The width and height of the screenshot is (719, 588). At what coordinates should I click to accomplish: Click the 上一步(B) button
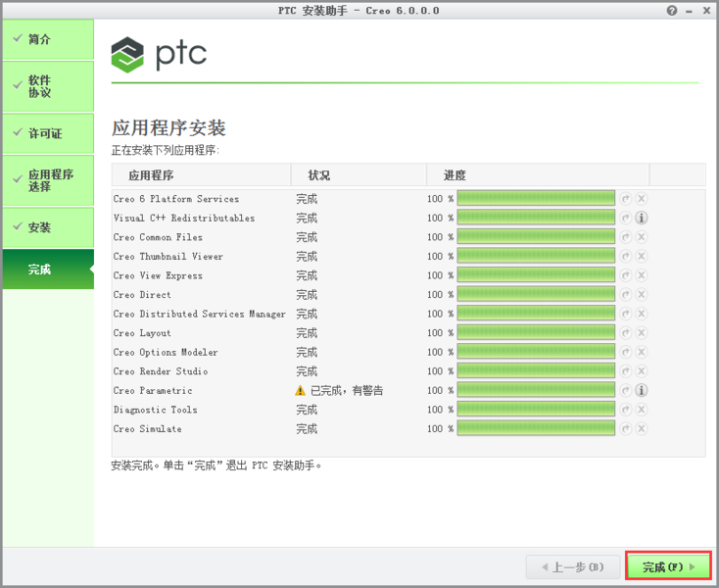pyautogui.click(x=573, y=566)
